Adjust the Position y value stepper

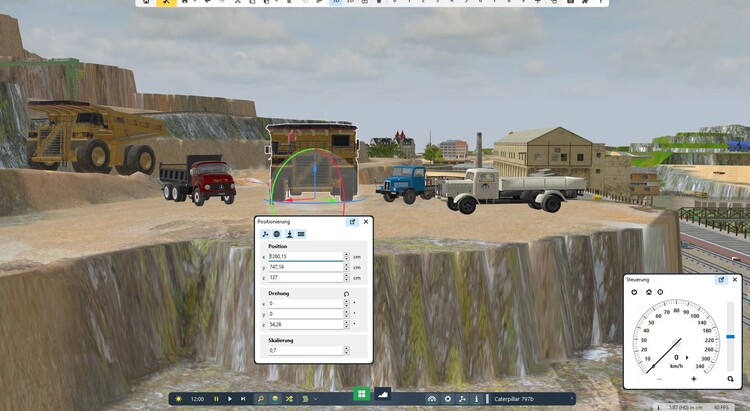pyautogui.click(x=346, y=267)
